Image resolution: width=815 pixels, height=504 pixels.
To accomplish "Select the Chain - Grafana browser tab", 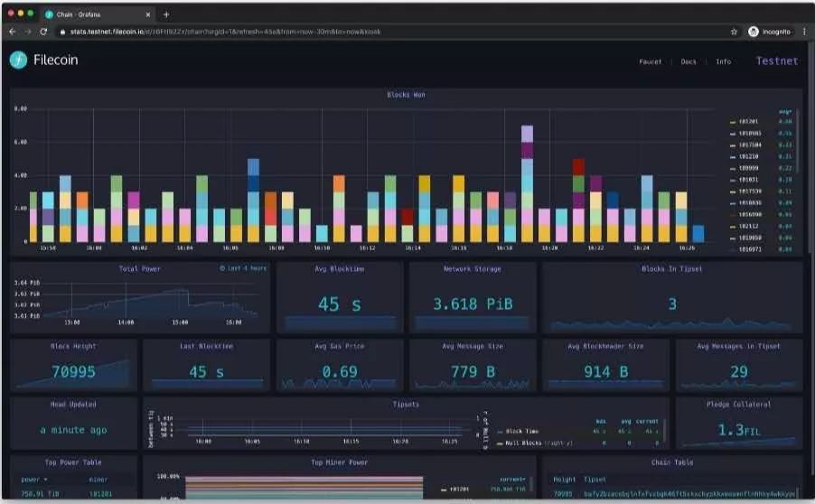I will point(97,14).
